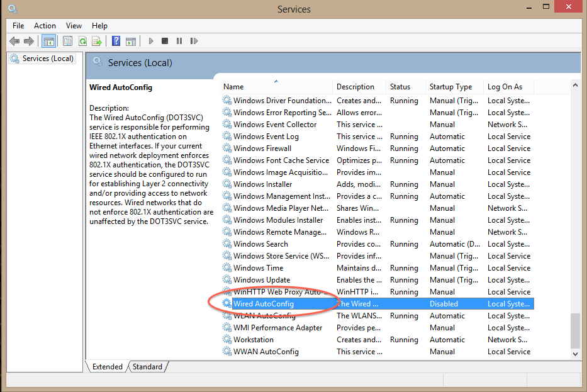Start the service with the play icon

click(x=151, y=41)
